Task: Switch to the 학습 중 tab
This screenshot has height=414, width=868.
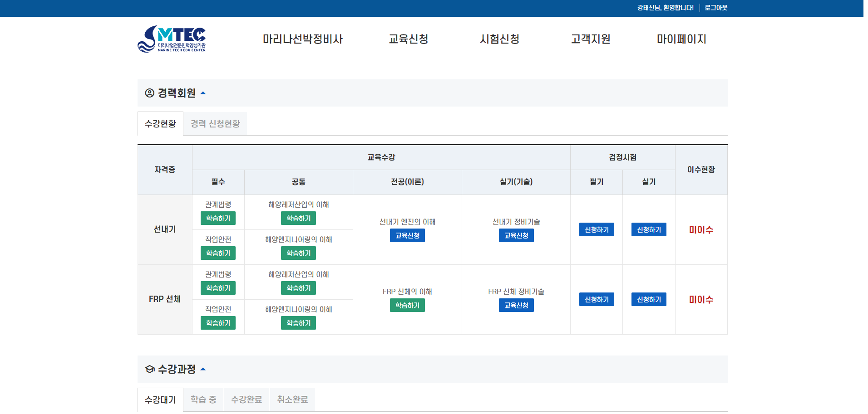Action: (x=203, y=399)
